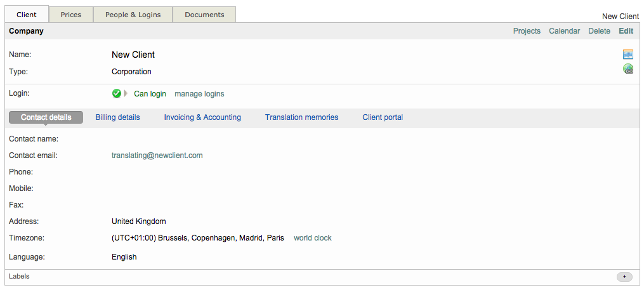Select the Client tab
Screen dimensions: 644x290
pyautogui.click(x=27, y=15)
